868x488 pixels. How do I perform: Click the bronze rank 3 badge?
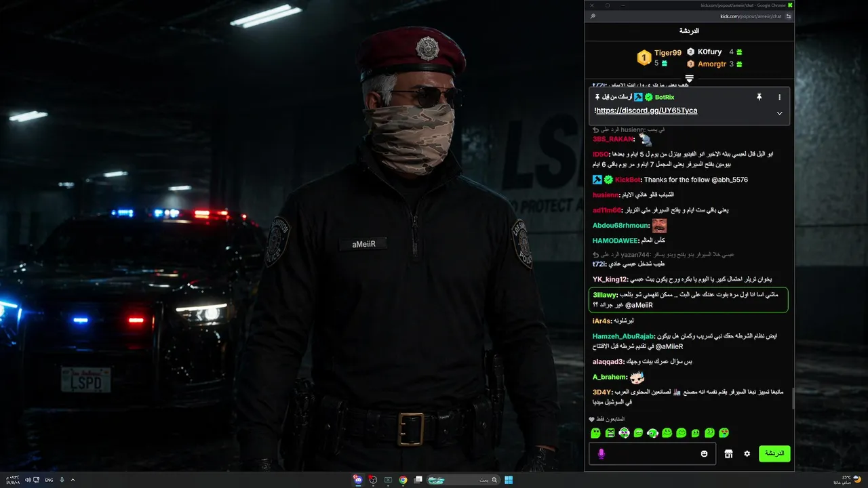(x=690, y=64)
